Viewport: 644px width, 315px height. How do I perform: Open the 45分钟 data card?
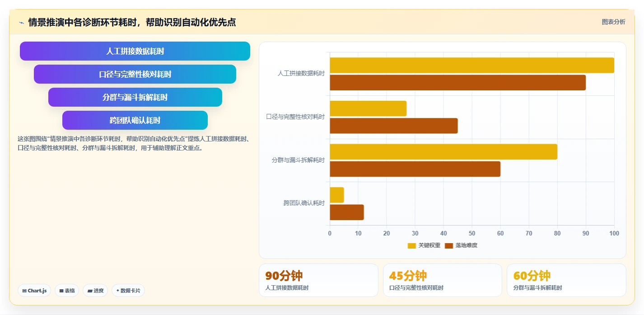pos(442,280)
